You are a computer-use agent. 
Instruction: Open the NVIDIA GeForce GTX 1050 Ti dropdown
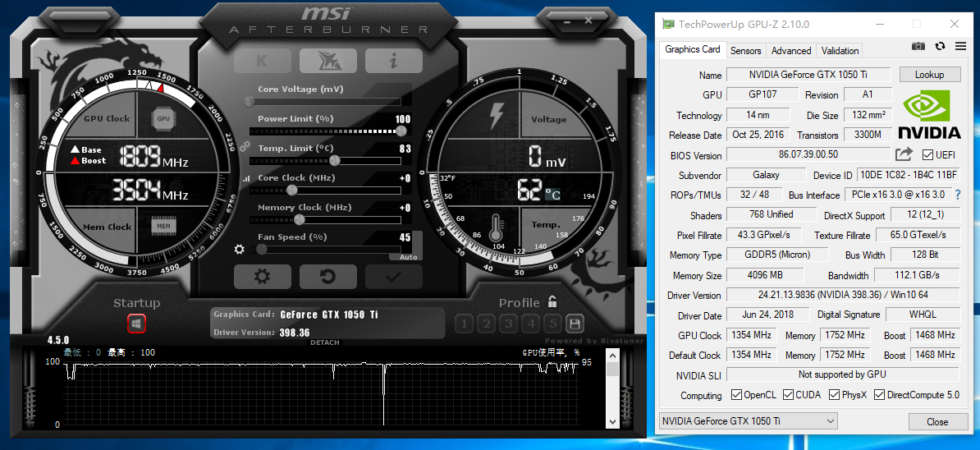[x=748, y=421]
